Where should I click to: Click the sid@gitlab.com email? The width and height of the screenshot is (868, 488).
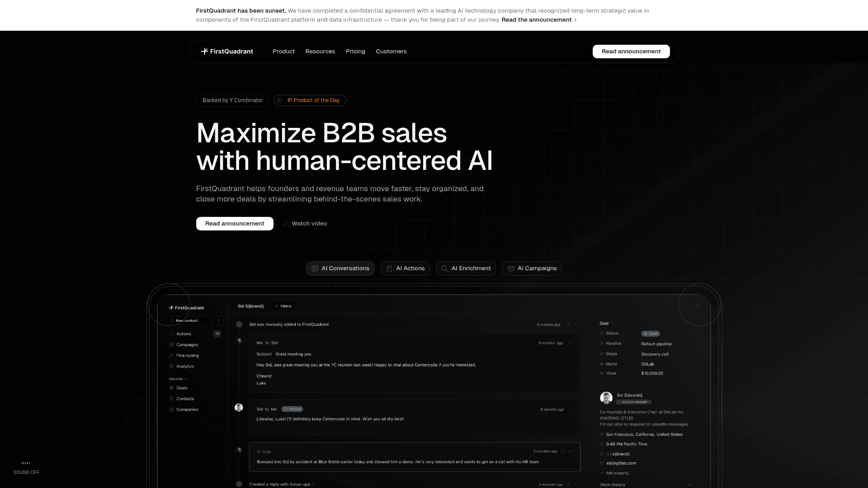(621, 463)
